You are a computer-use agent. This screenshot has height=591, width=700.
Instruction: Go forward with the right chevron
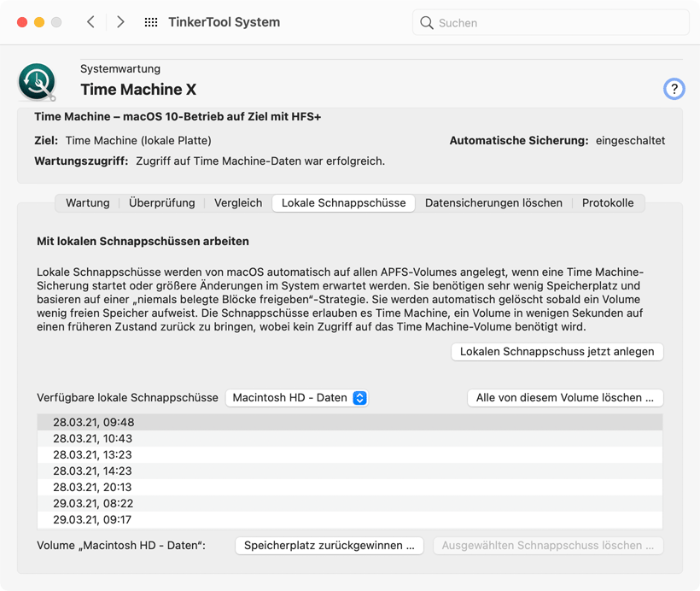[x=120, y=22]
